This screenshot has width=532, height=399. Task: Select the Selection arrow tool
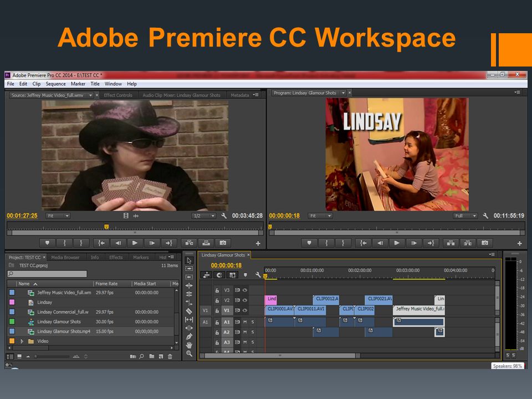pos(190,260)
